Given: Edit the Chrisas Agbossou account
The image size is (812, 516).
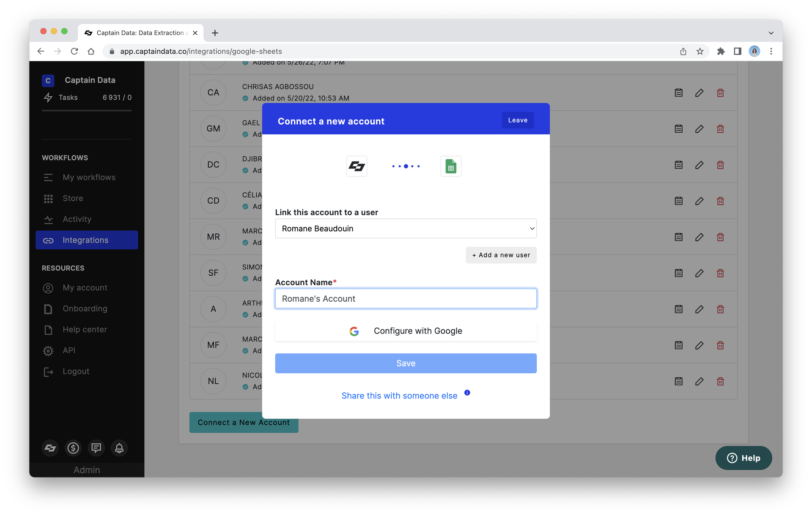Looking at the screenshot, I should point(700,93).
